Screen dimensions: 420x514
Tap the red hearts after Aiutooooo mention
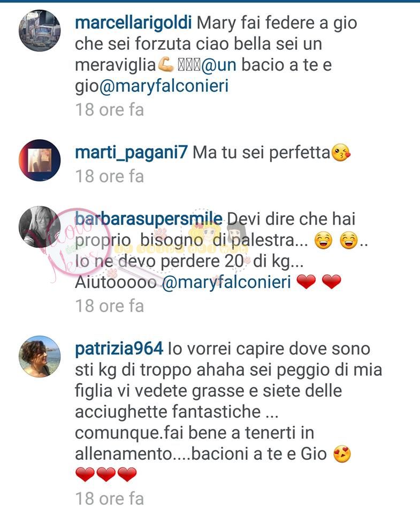click(319, 282)
